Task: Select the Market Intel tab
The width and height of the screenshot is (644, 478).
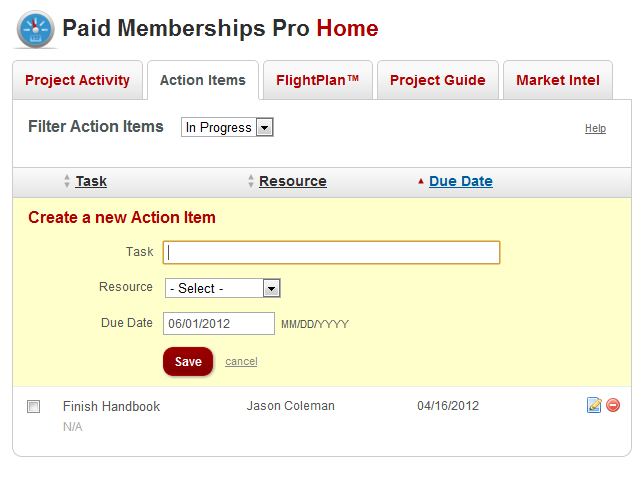Action: coord(558,80)
